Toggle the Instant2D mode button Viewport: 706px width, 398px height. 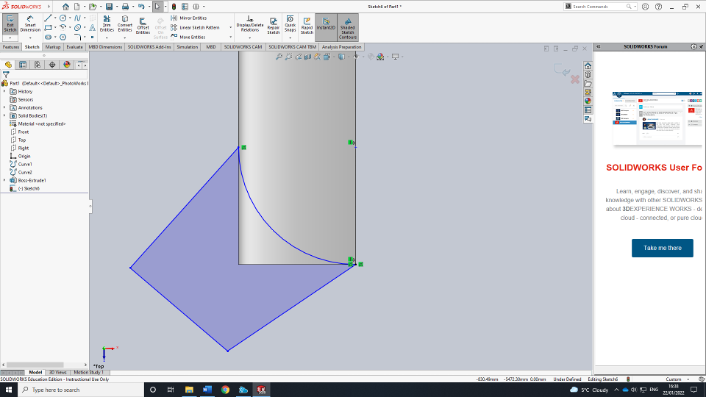[326, 24]
